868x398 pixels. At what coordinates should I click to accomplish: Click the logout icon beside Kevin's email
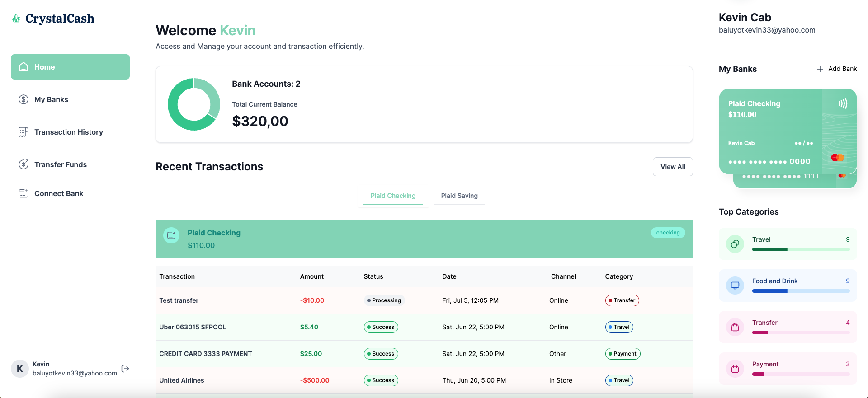click(125, 369)
